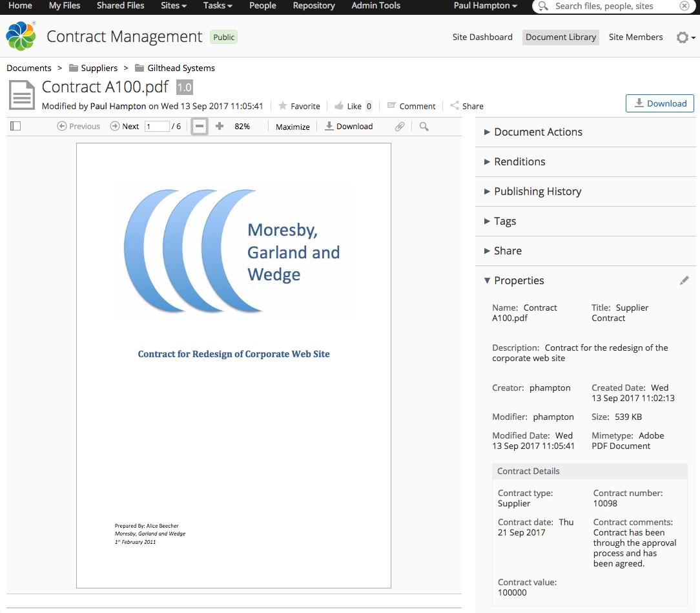
Task: Expand the Document Actions section
Action: click(537, 132)
